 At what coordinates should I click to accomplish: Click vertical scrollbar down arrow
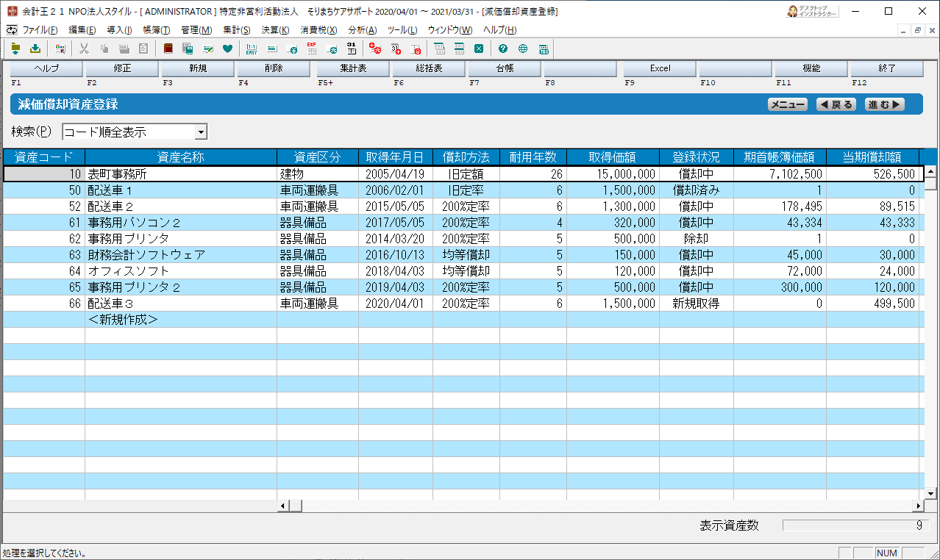point(930,493)
